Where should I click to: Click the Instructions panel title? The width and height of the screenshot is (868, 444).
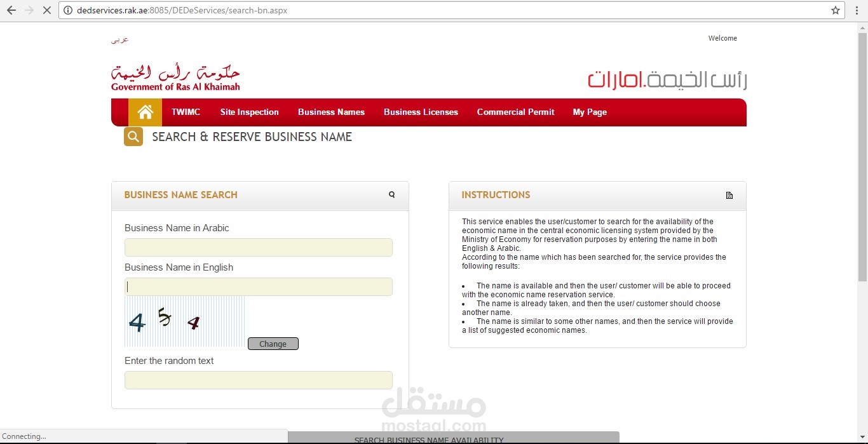[496, 195]
